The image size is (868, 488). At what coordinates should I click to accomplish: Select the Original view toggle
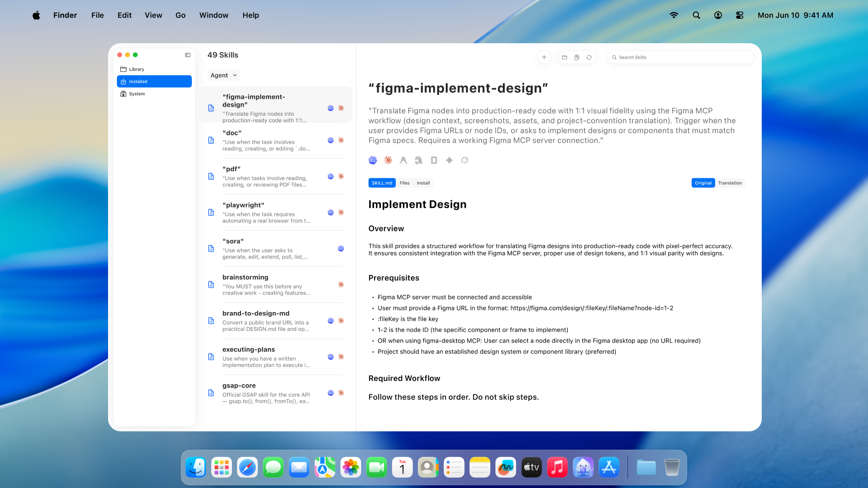pos(703,183)
